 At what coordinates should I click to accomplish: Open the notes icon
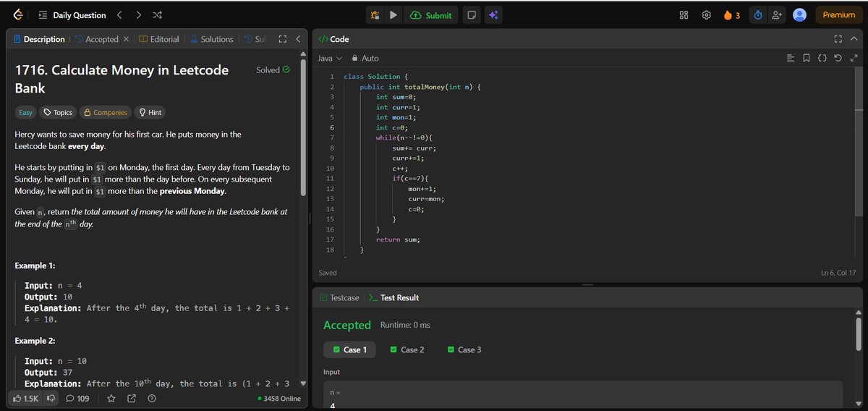pyautogui.click(x=472, y=15)
